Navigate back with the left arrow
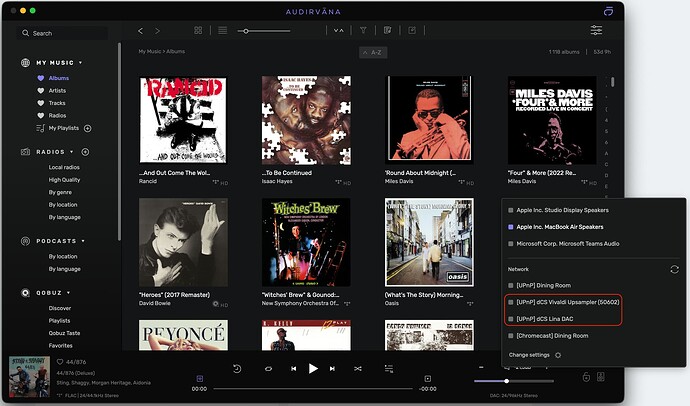Screen dimensions: 690x406 [141, 31]
